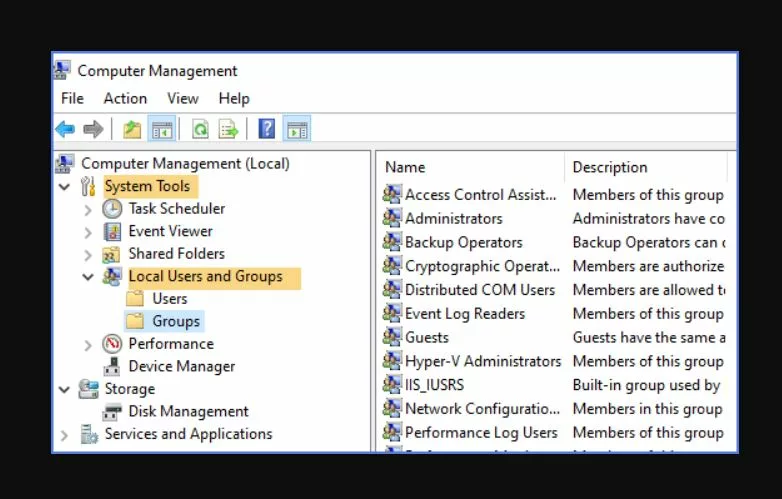The height and width of the screenshot is (499, 782).
Task: Select the Groups folder label
Action: click(176, 321)
